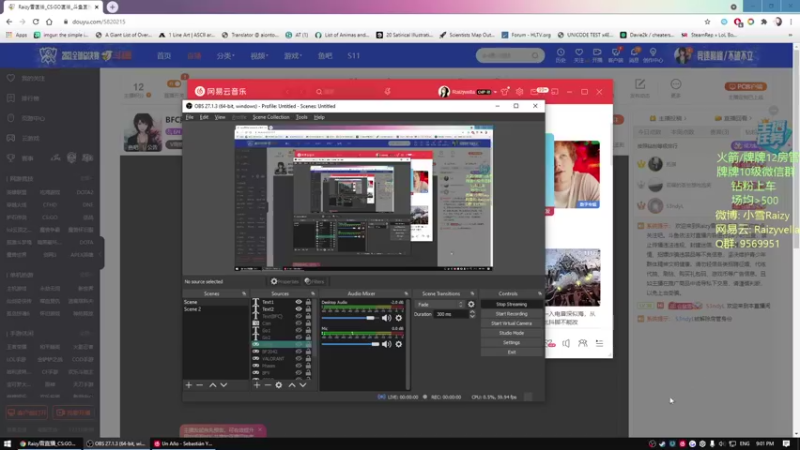Open Properties of the selected OBS source

click(x=285, y=281)
